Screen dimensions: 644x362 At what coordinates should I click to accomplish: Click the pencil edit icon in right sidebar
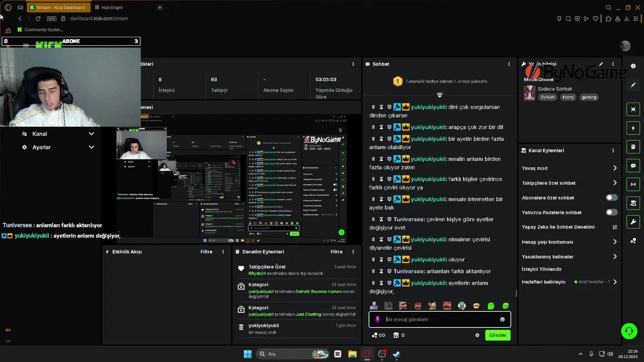point(633,85)
